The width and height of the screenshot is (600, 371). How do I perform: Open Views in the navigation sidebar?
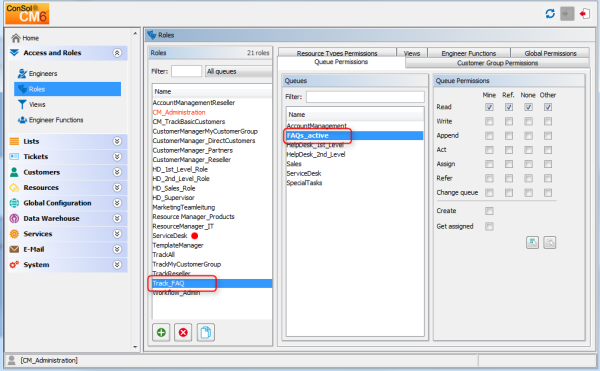[32, 104]
